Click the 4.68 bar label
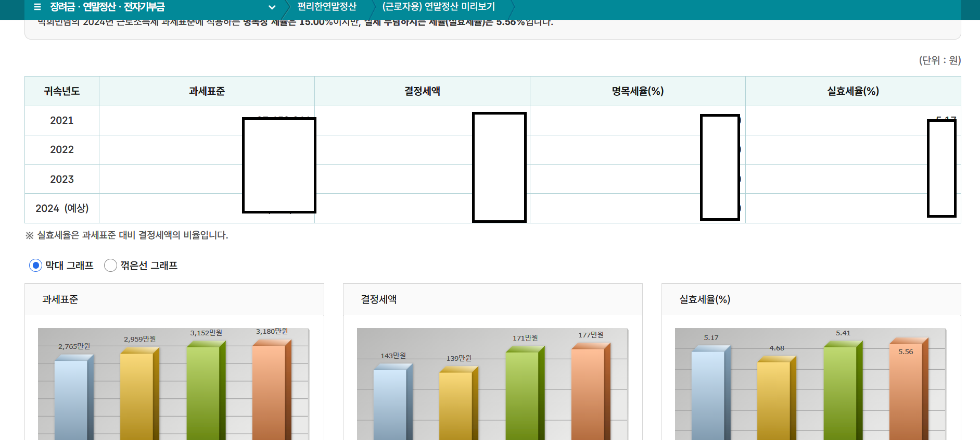The width and height of the screenshot is (980, 440). point(777,348)
